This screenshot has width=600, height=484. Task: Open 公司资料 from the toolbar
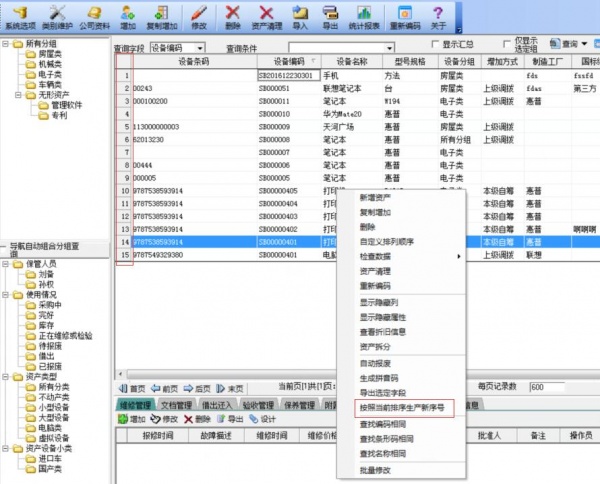pos(95,17)
